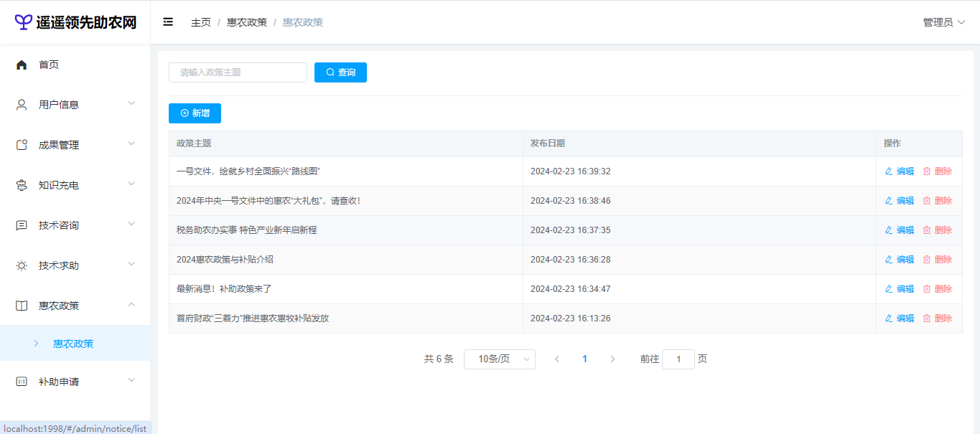This screenshot has height=434, width=980.
Task: Collapse the 惠农政策 menu chevron
Action: (x=131, y=305)
